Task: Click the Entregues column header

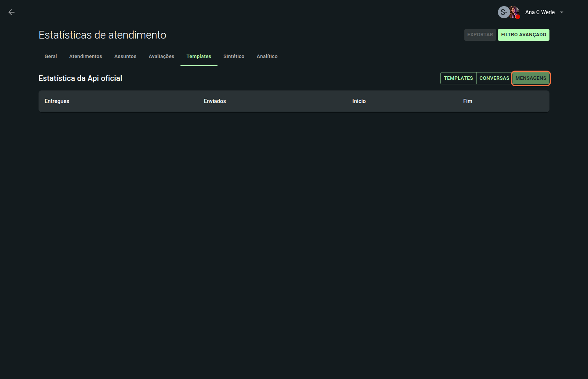Action: coord(57,101)
